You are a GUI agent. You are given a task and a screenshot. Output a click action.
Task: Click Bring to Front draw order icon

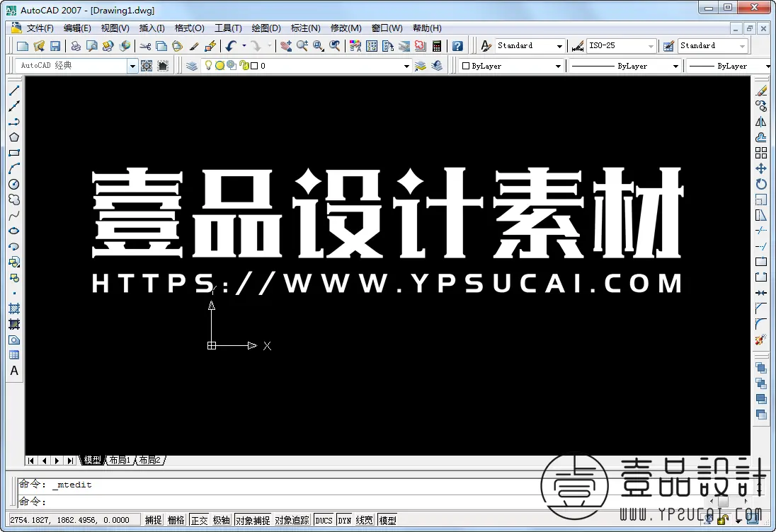coord(761,368)
